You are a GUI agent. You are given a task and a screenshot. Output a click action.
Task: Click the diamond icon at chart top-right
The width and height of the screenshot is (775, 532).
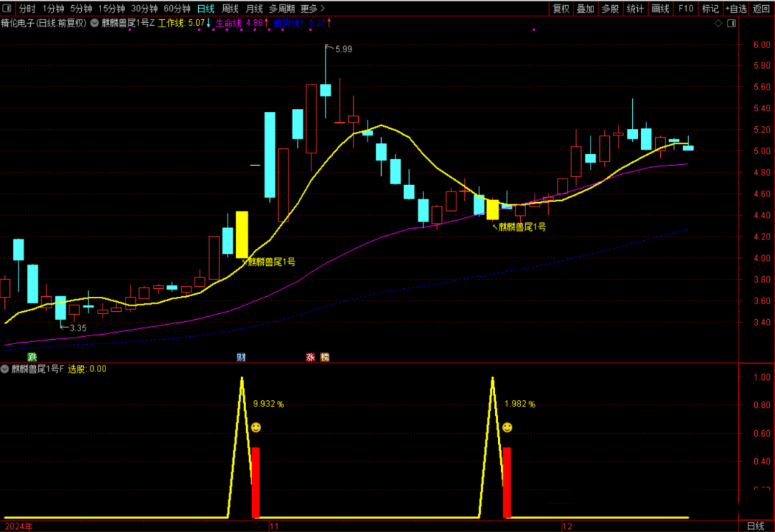click(718, 24)
